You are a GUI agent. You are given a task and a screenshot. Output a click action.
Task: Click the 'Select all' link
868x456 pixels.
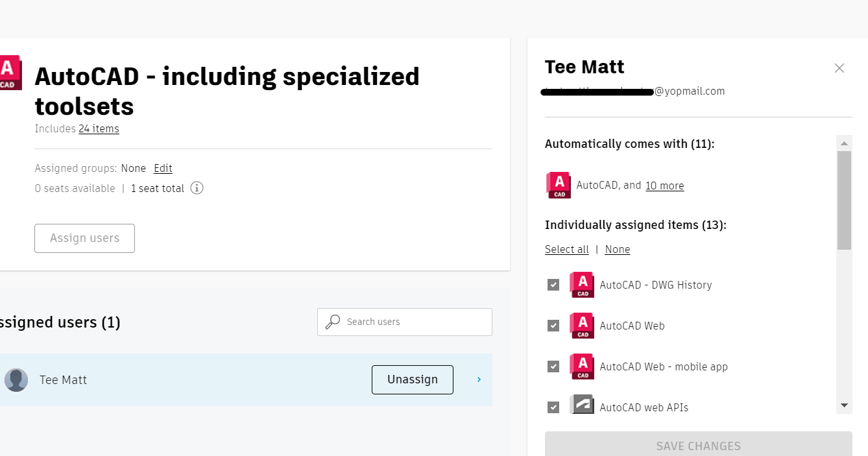pos(567,249)
